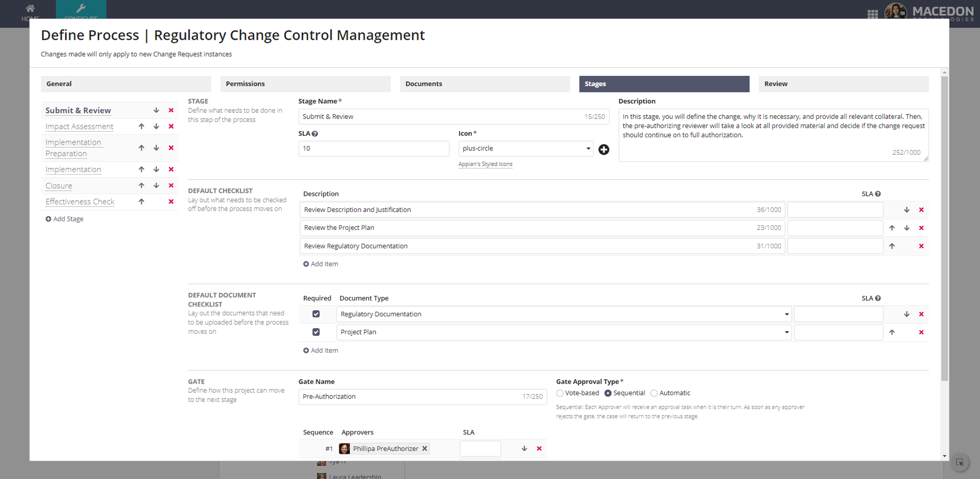The image size is (980, 479).
Task: Switch to the General tab
Action: click(126, 84)
